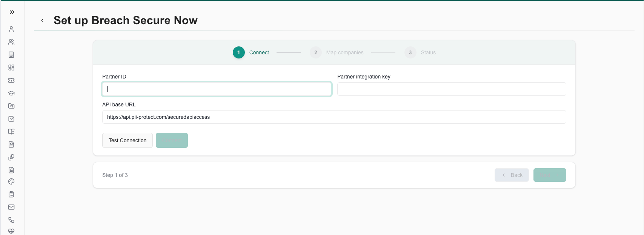Open the graduation cap training icon
The width and height of the screenshot is (644, 235).
tap(11, 93)
